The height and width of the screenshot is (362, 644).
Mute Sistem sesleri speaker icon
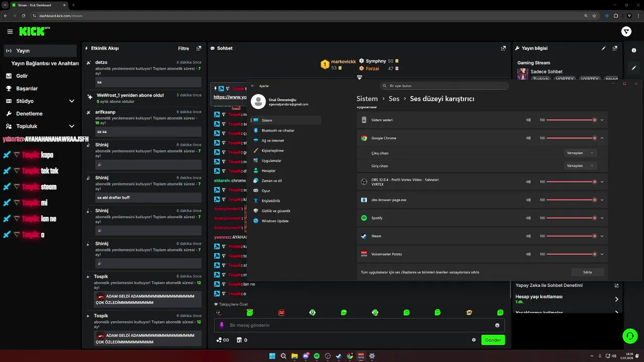coord(528,120)
